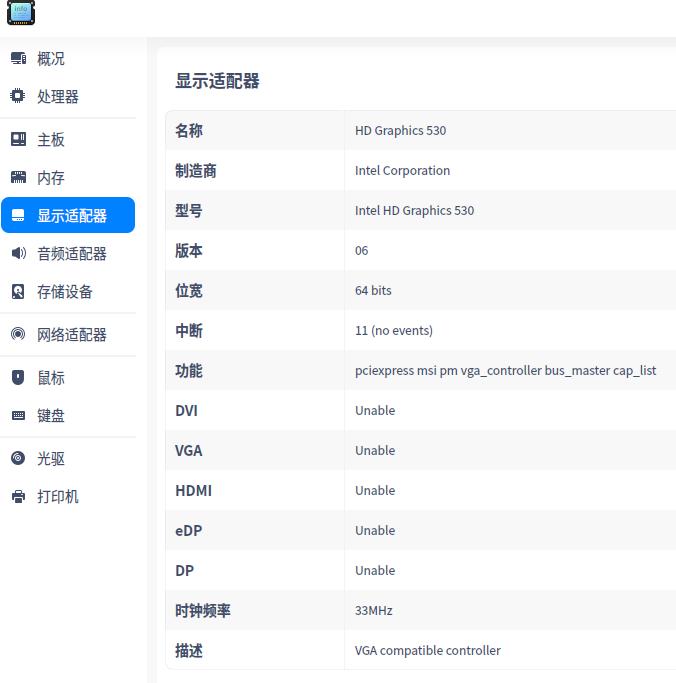Open the 概况 overview page
Image resolution: width=676 pixels, height=683 pixels.
pos(68,58)
